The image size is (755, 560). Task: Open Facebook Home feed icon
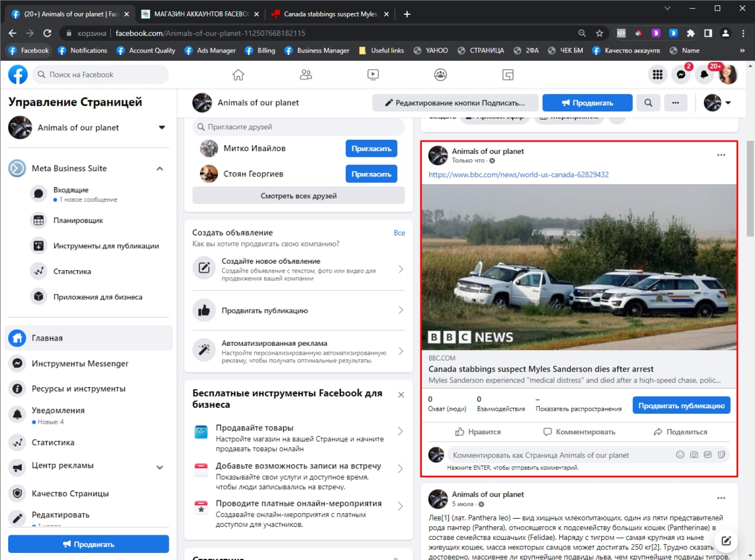tap(238, 74)
